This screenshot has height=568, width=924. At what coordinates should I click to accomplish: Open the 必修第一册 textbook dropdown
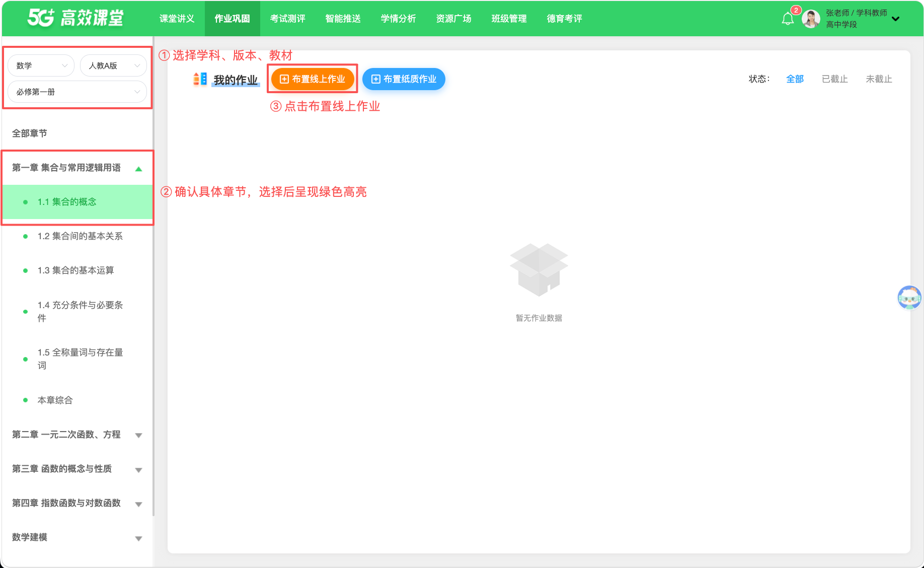click(78, 92)
